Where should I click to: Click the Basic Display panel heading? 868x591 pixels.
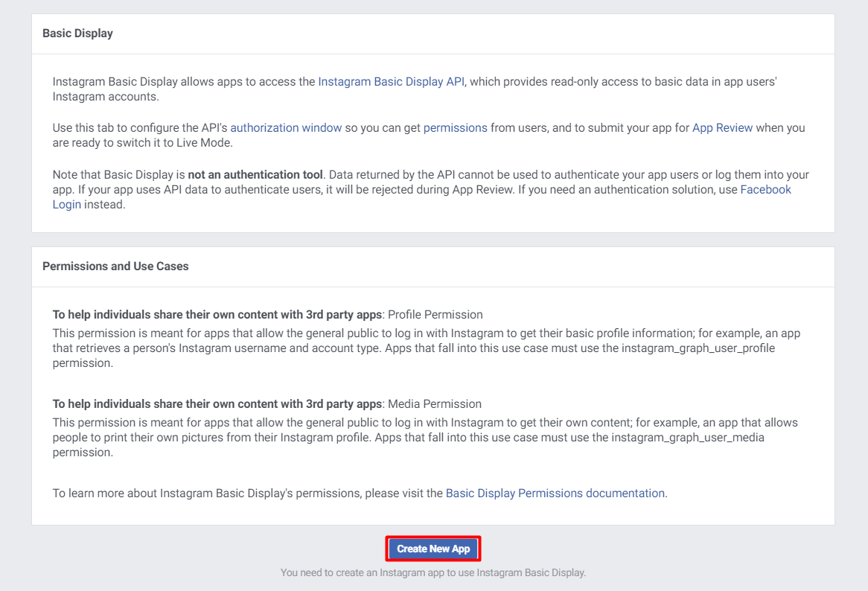77,33
